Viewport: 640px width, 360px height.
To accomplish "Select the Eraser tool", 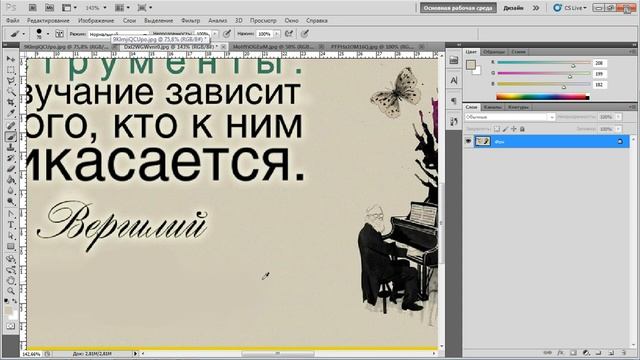I will point(11,169).
